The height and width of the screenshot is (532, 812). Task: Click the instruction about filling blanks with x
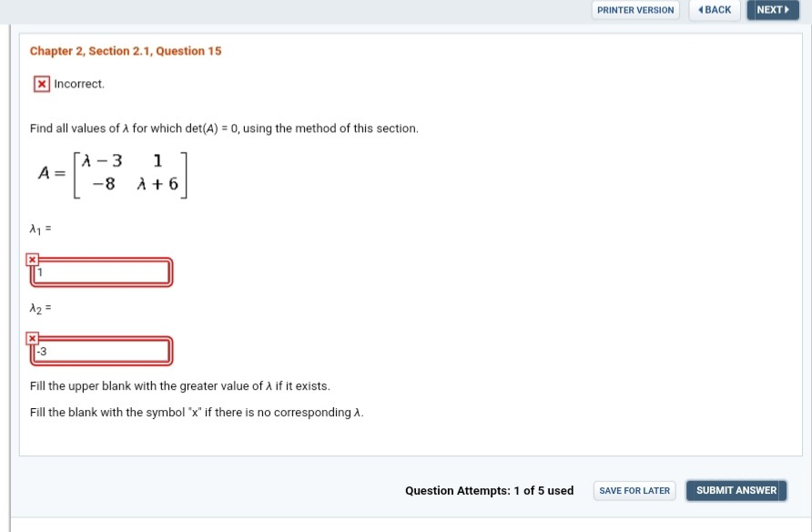click(x=196, y=412)
